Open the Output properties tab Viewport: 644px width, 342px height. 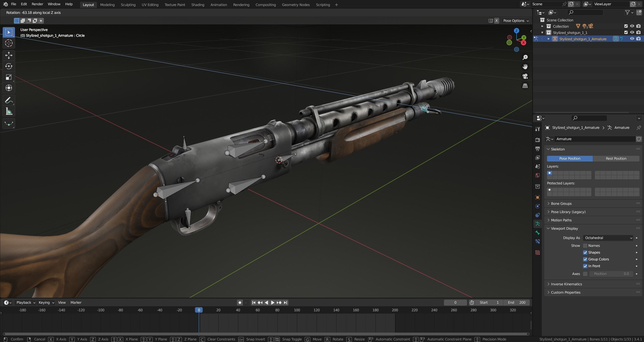[537, 149]
